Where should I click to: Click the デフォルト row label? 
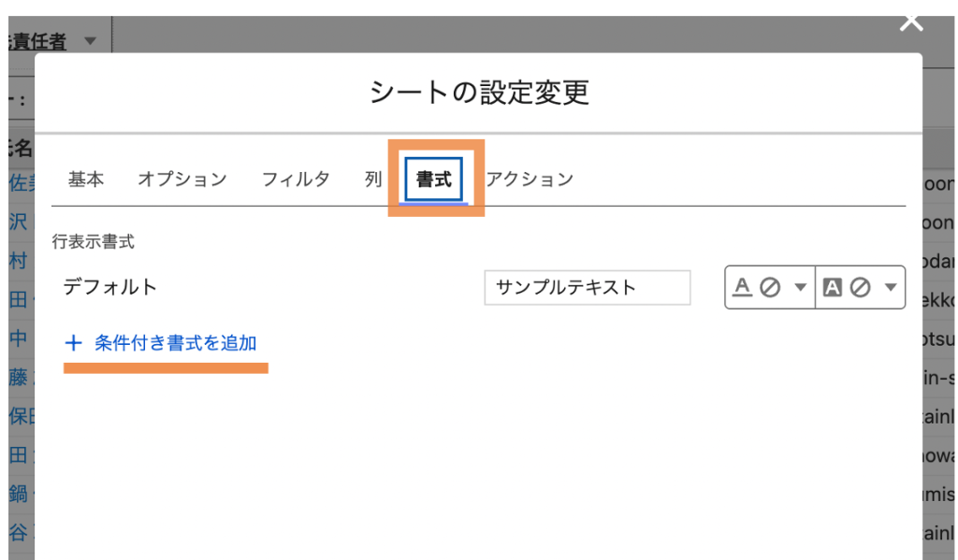[x=110, y=287]
